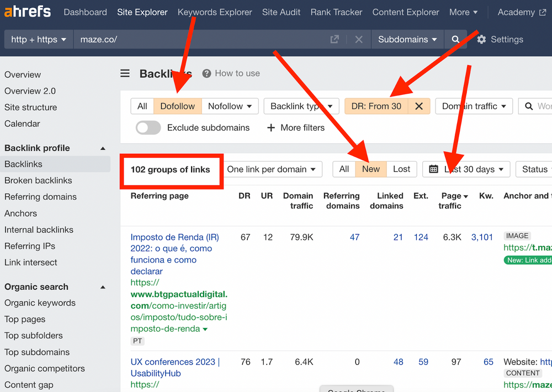Select the Dofollow filter
Image resolution: width=552 pixels, height=392 pixels.
[177, 106]
